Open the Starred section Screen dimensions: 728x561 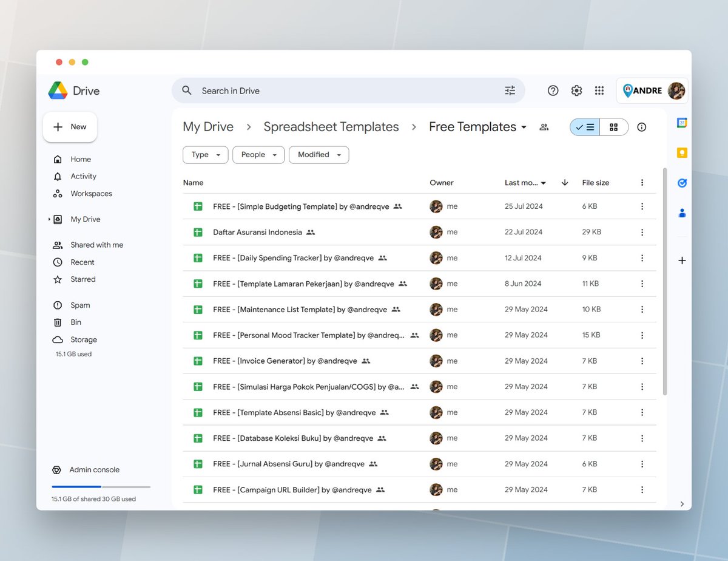pos(83,279)
